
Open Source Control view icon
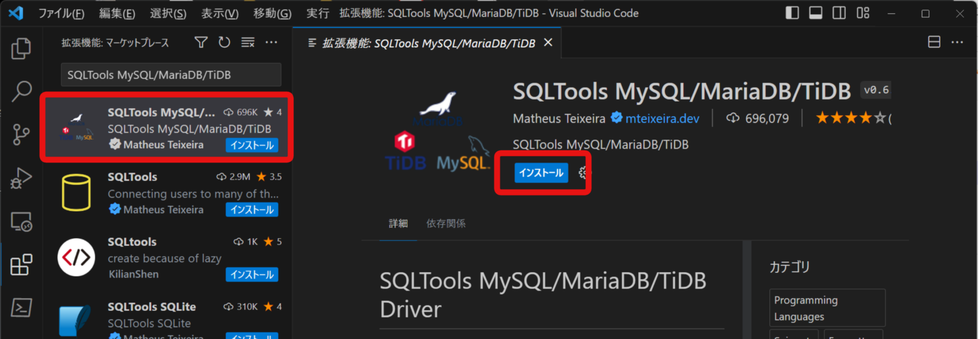(21, 135)
